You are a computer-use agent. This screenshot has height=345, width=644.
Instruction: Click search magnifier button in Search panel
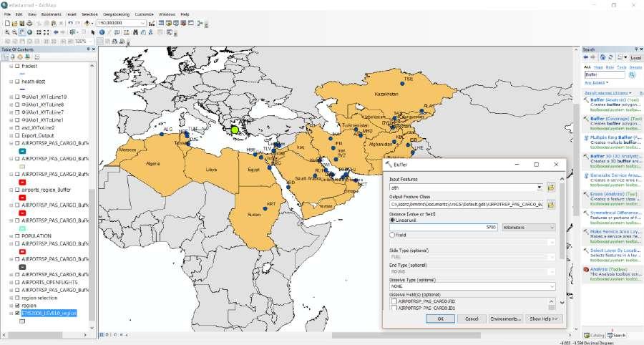pyautogui.click(x=632, y=74)
